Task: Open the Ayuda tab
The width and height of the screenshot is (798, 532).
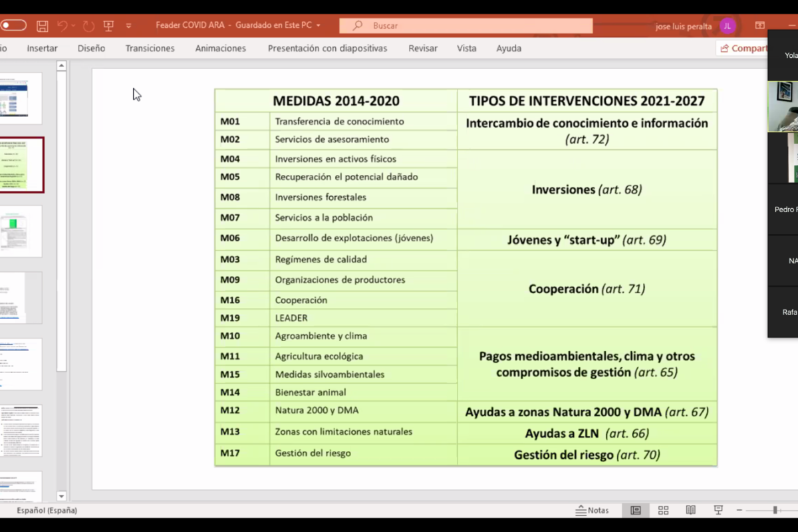Action: point(509,48)
